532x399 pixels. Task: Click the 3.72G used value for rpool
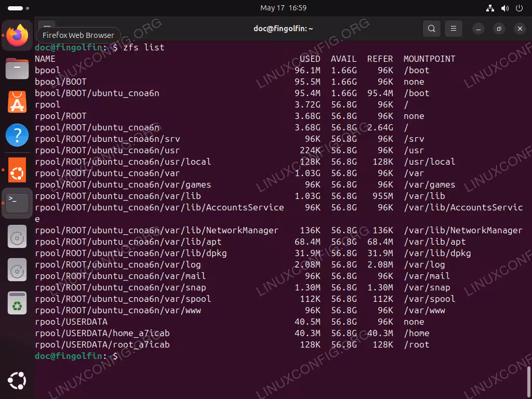click(x=308, y=104)
